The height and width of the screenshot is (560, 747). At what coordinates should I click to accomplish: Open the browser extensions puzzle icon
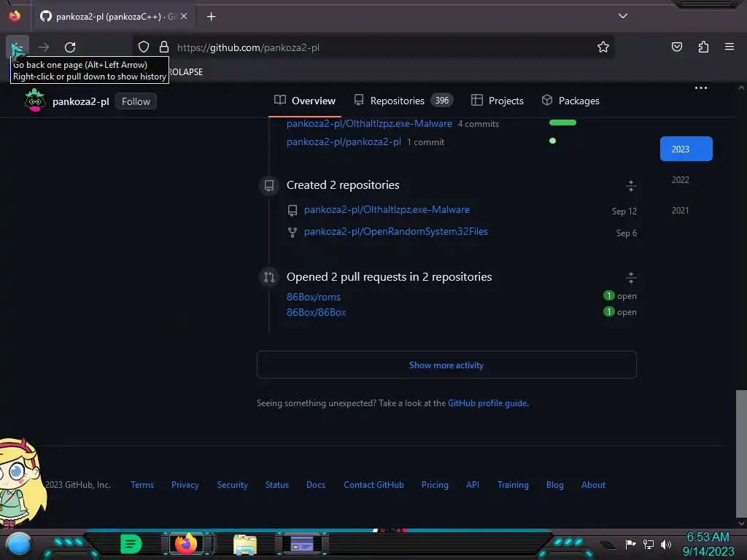(x=703, y=47)
